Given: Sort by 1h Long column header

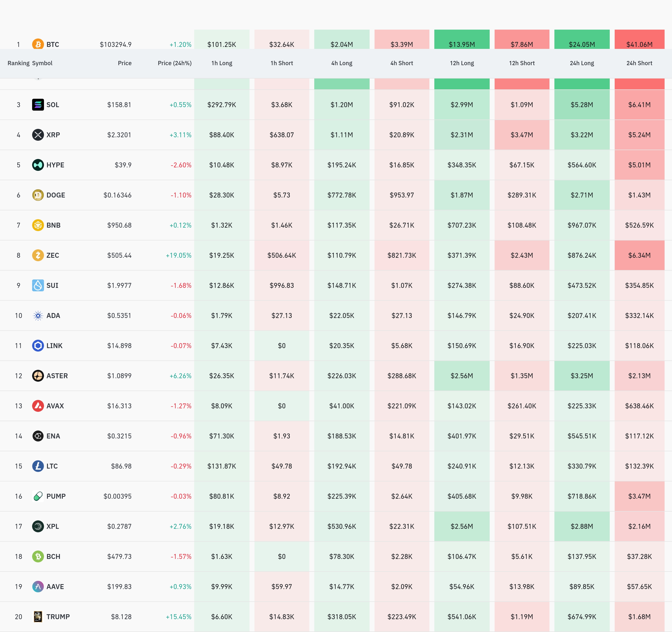Looking at the screenshot, I should click(x=222, y=63).
